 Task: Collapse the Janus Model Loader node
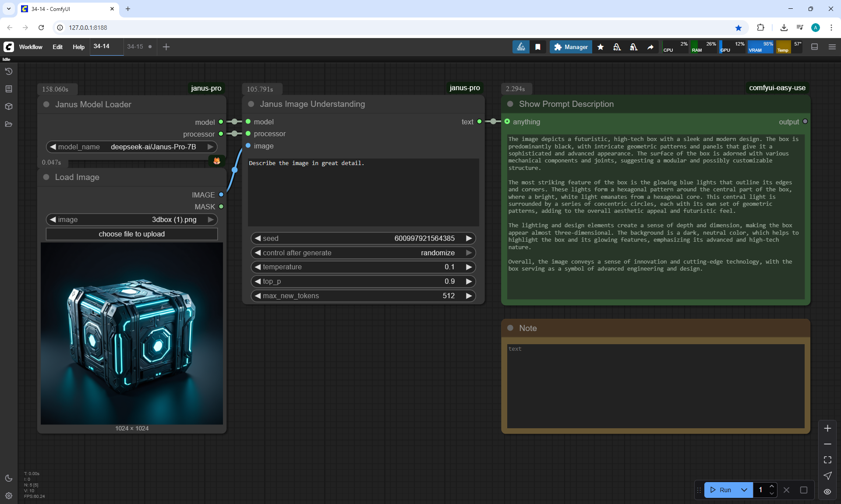46,105
